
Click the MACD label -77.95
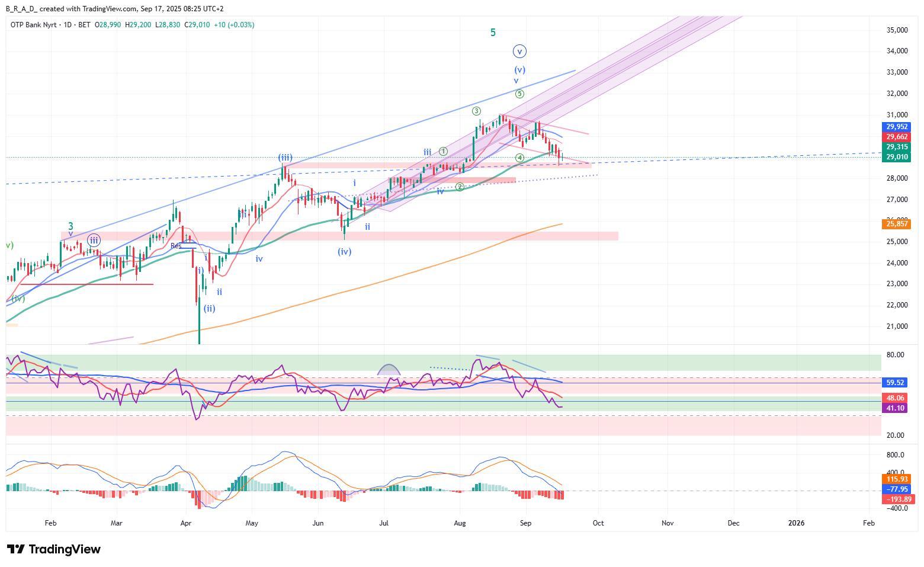pos(897,489)
